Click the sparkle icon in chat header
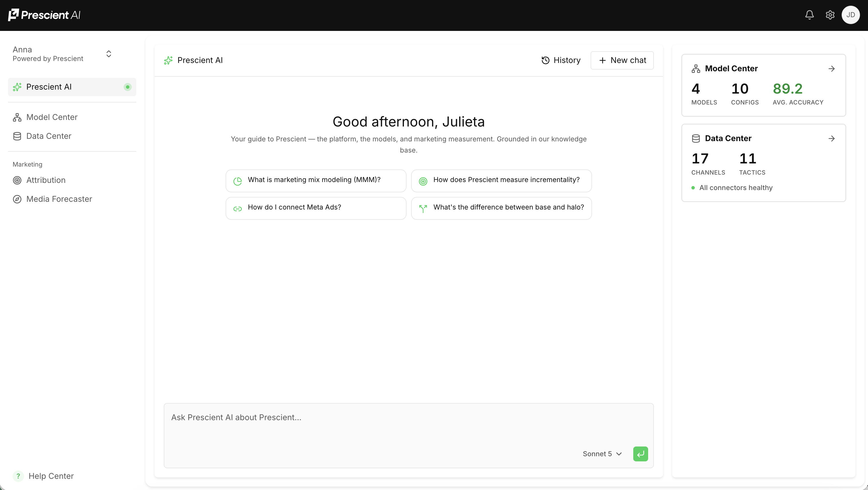This screenshot has width=868, height=490. click(x=168, y=60)
